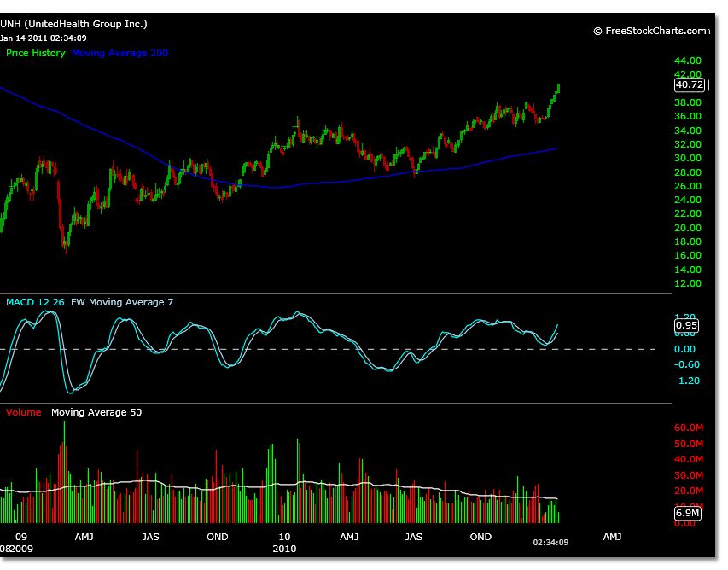Image resolution: width=728 pixels, height=570 pixels.
Task: Click the 02:34:09 time marker on time axis
Action: 550,542
